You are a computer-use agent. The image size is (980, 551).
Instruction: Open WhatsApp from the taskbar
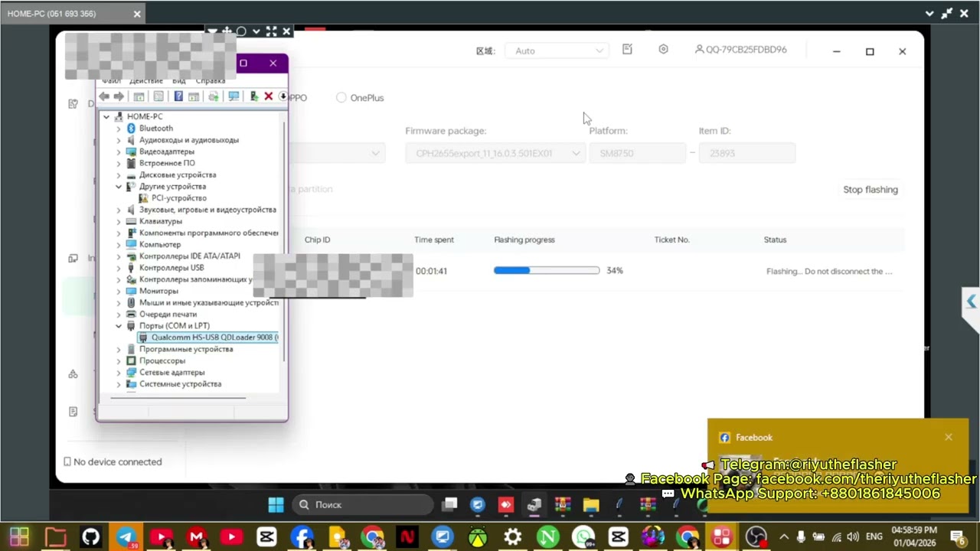pyautogui.click(x=583, y=537)
